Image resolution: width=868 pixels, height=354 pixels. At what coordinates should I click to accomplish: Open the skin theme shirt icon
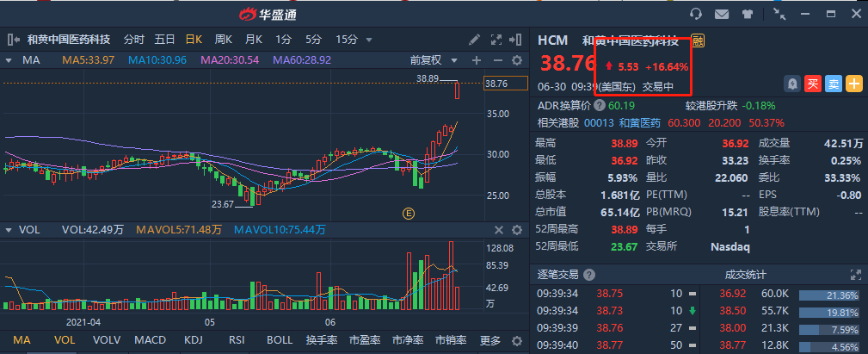click(x=748, y=15)
